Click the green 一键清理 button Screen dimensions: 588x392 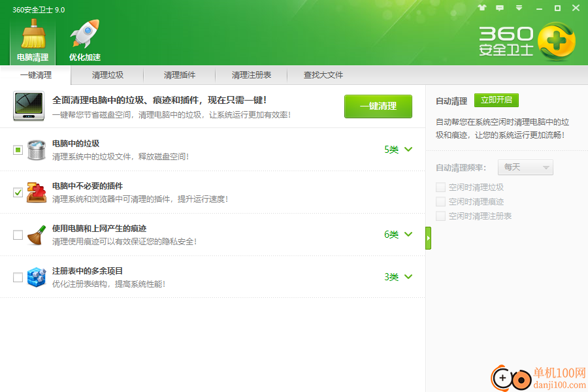(x=378, y=106)
